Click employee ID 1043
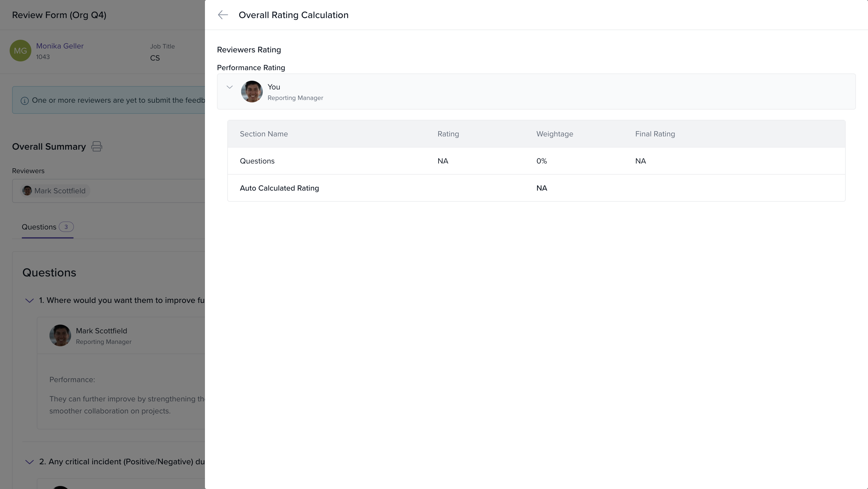Screen dimensions: 868x489 pos(43,57)
